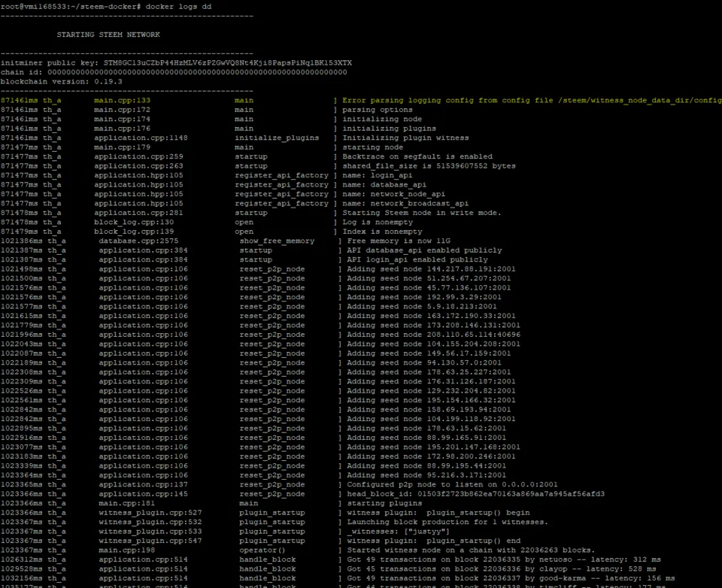Select 'block_log.cpp:130' source reference
The width and height of the screenshot is (722, 588).
[x=134, y=222]
